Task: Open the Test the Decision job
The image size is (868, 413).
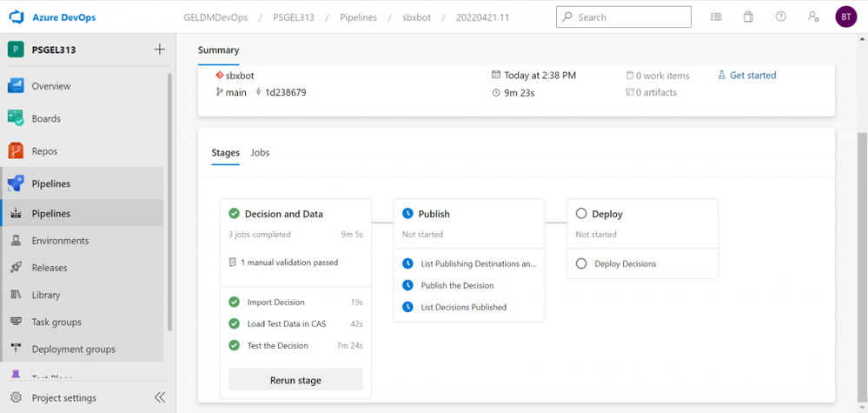Action: click(x=277, y=345)
